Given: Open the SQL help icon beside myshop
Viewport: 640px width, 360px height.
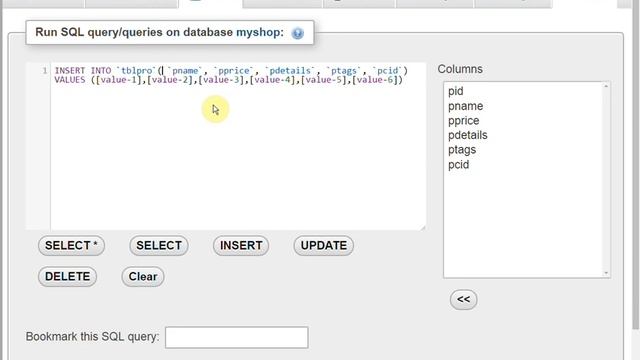Looking at the screenshot, I should [x=298, y=33].
